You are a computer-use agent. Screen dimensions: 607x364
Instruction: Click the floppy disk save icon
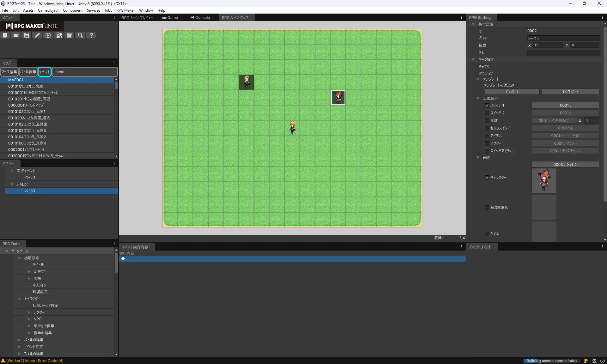point(27,35)
